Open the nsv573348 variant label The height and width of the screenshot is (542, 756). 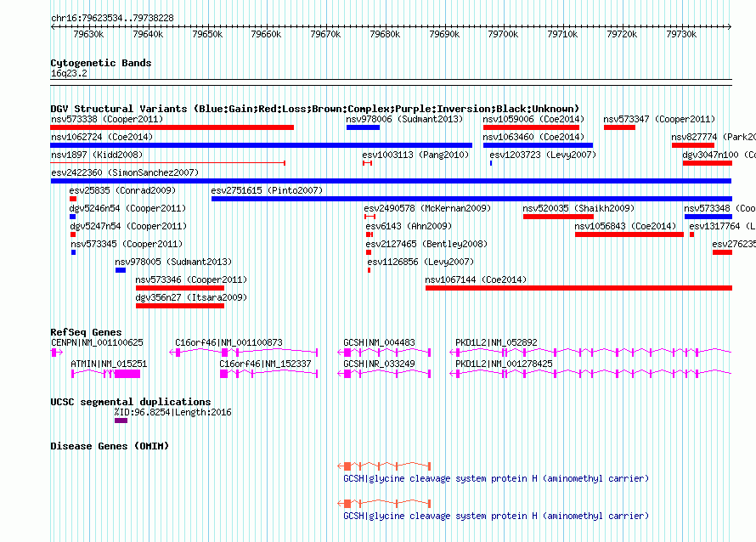pos(719,208)
